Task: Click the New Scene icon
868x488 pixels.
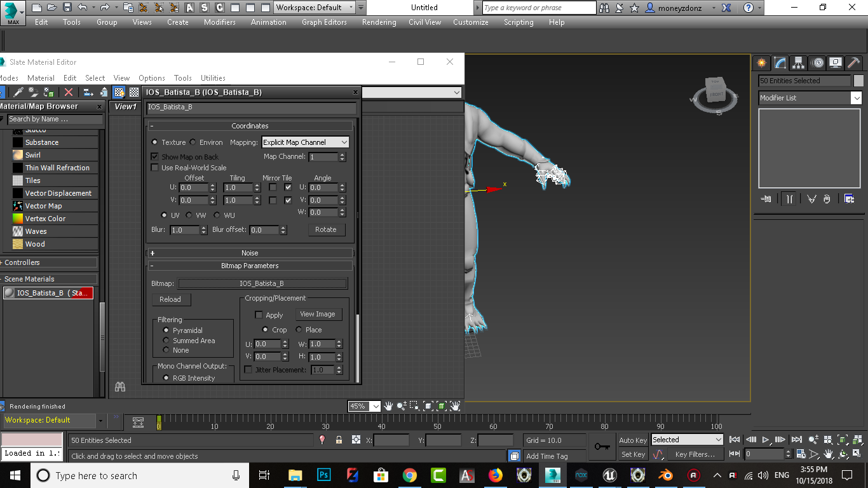Action: (x=37, y=8)
